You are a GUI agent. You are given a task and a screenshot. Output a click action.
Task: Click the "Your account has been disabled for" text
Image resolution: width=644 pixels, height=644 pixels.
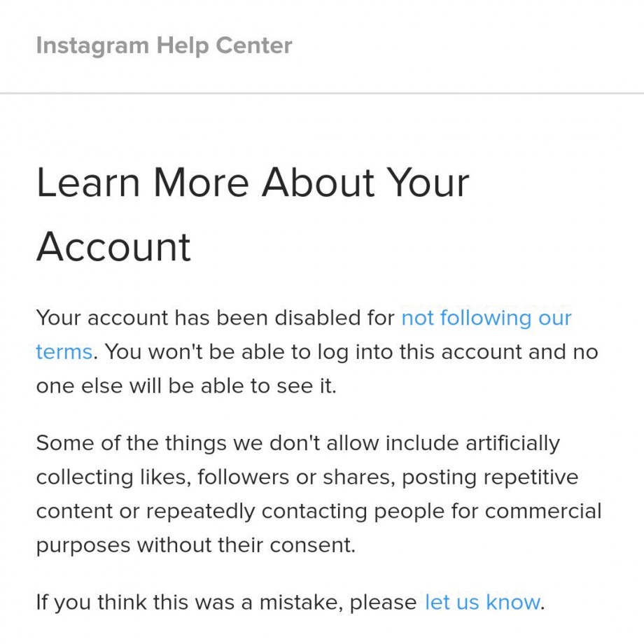click(x=215, y=318)
